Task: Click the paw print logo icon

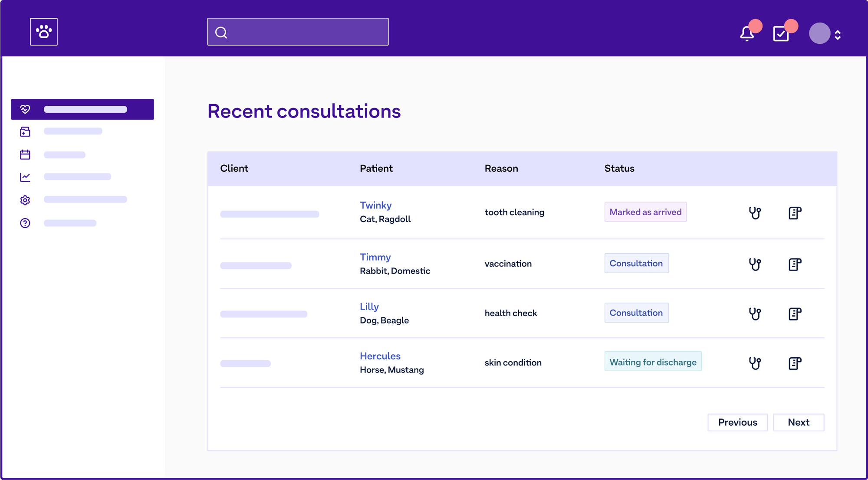Action: (x=43, y=31)
